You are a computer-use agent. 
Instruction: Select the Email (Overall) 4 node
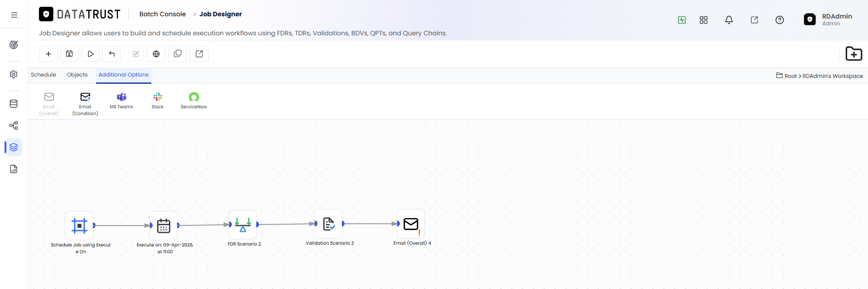[x=411, y=223]
